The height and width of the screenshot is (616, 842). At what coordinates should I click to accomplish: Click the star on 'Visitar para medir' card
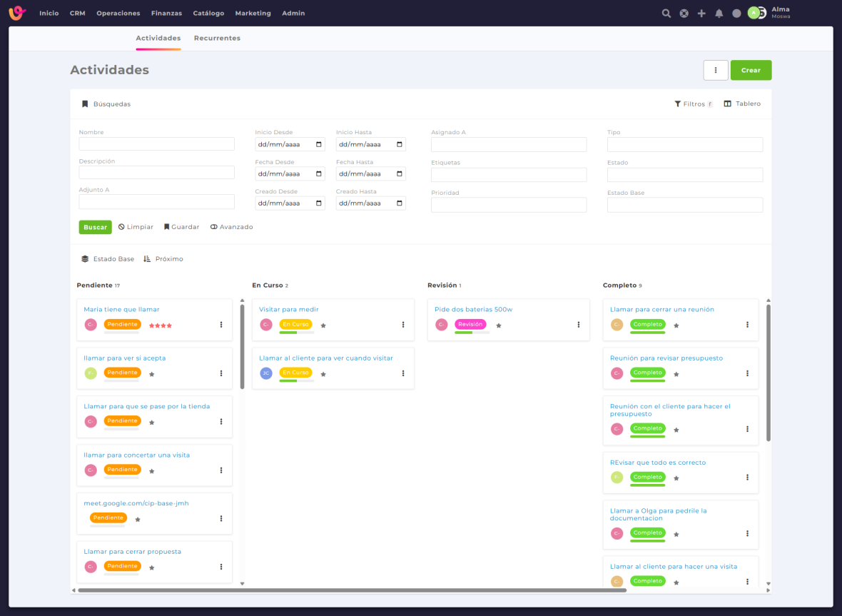pos(323,325)
